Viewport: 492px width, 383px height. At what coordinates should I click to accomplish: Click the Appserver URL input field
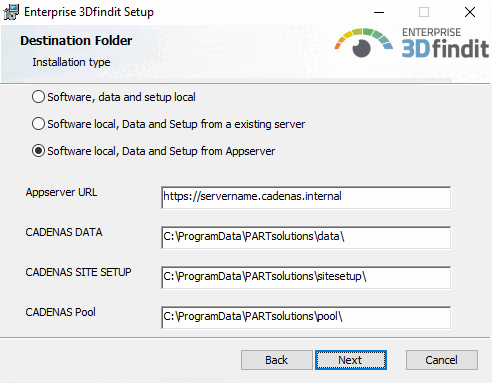coord(306,197)
